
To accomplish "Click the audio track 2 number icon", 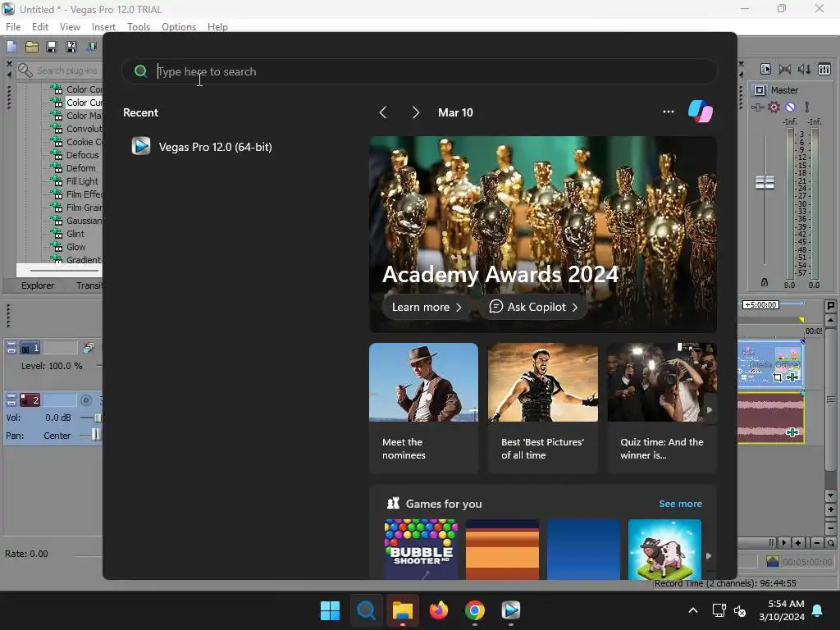I will point(30,399).
